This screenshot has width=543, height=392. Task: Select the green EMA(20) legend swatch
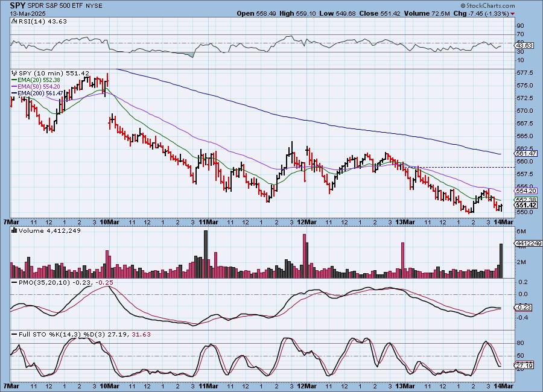point(14,80)
